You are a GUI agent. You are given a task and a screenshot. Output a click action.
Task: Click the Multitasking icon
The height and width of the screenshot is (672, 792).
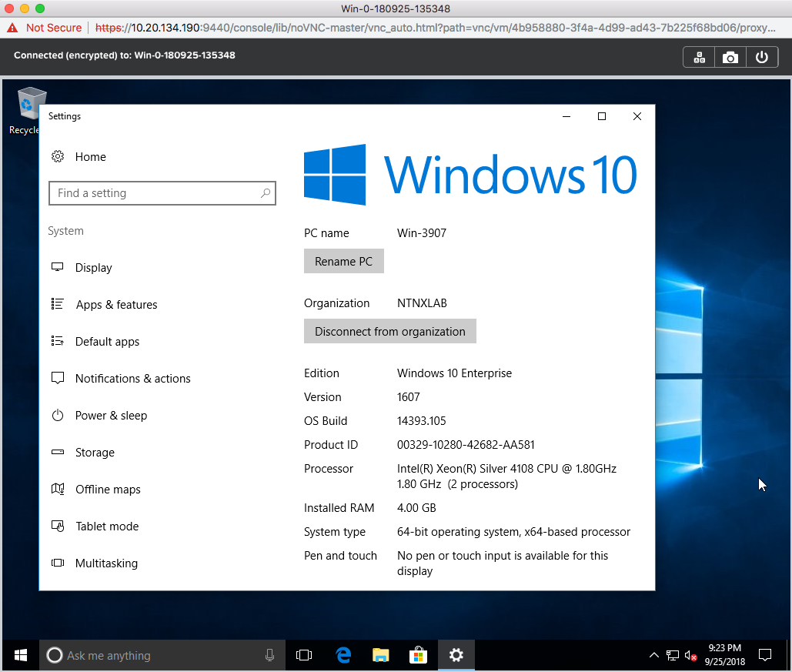tap(58, 563)
